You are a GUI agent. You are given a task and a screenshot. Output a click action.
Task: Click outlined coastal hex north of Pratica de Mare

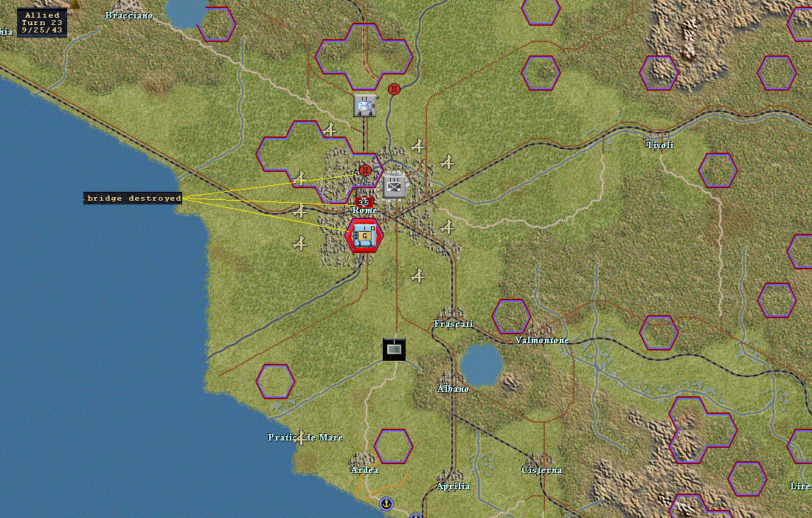pyautogui.click(x=276, y=381)
